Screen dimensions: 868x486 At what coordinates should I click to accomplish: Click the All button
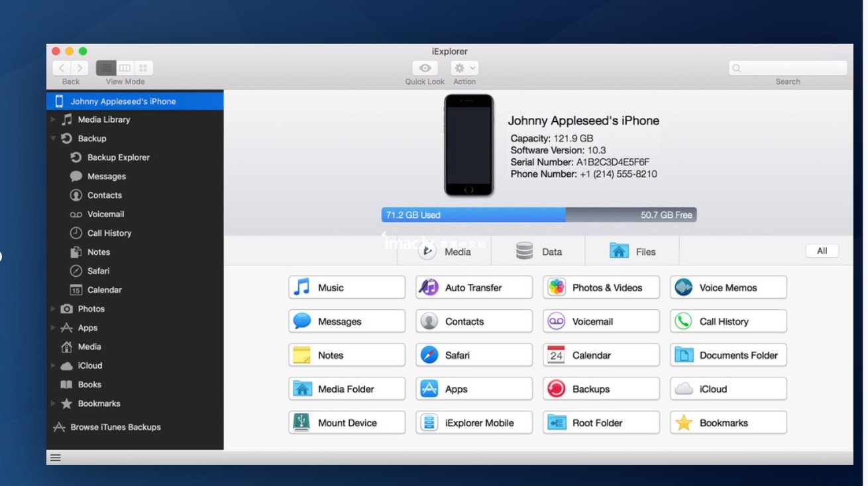(822, 251)
